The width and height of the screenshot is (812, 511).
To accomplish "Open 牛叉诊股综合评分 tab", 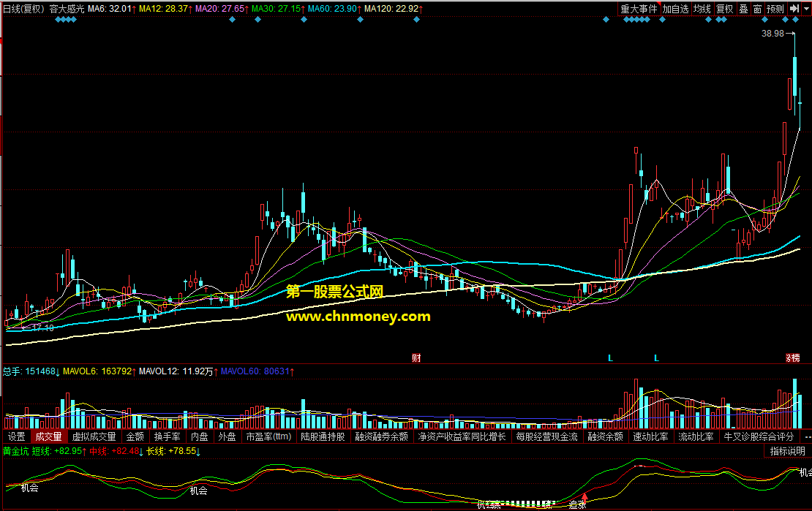I will click(x=759, y=437).
